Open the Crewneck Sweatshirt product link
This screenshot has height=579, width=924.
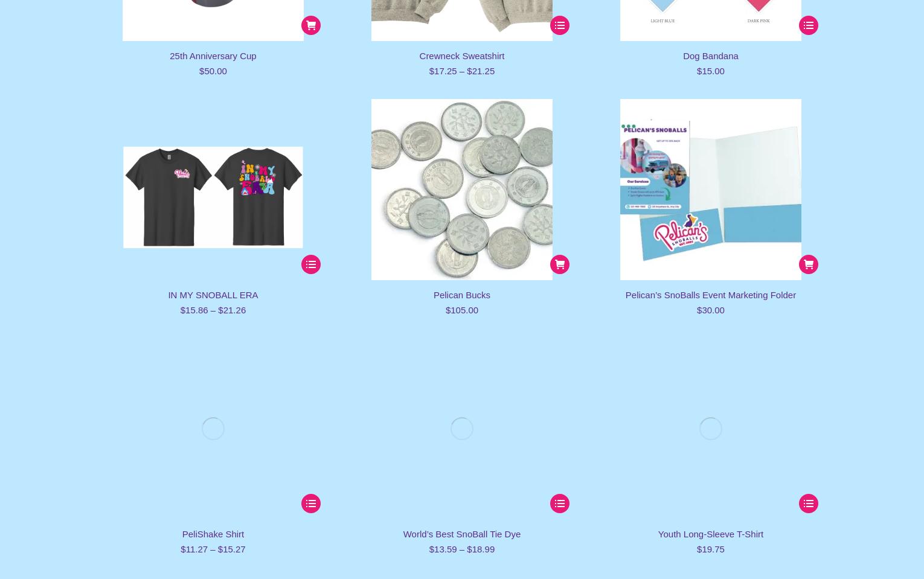click(461, 56)
